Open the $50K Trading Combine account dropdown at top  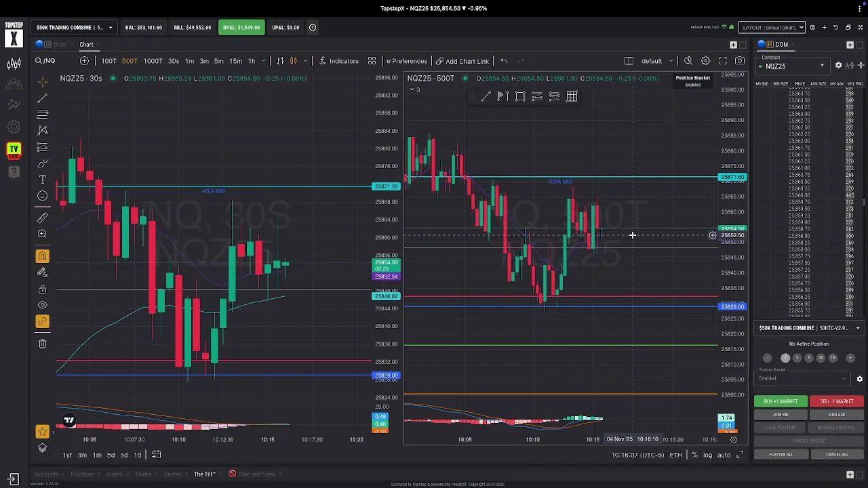coord(73,28)
